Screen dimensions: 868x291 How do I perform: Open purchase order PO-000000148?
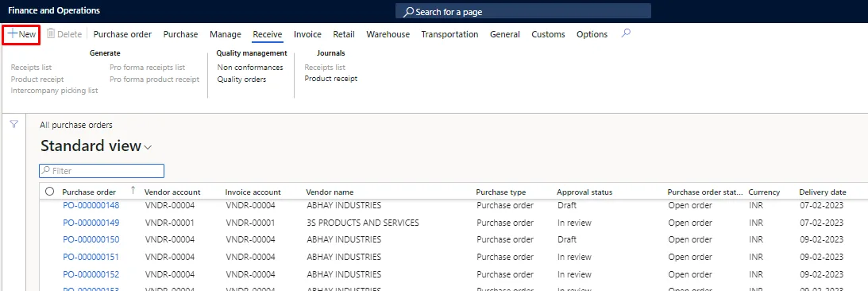pos(91,206)
